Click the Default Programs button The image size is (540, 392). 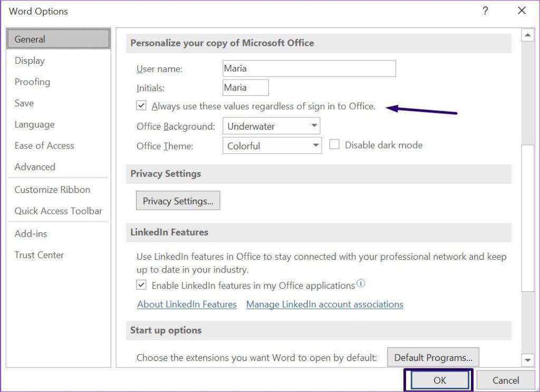coord(433,357)
